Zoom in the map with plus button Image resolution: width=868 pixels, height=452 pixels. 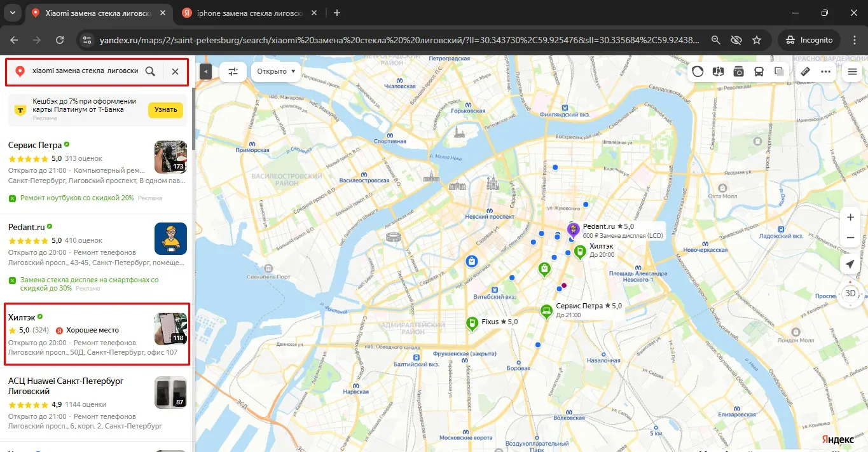coord(850,217)
